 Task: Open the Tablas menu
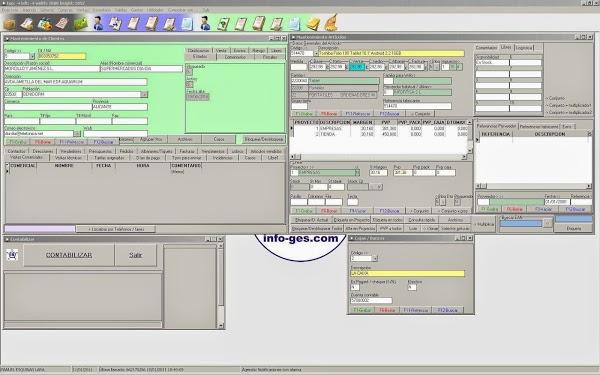click(121, 10)
